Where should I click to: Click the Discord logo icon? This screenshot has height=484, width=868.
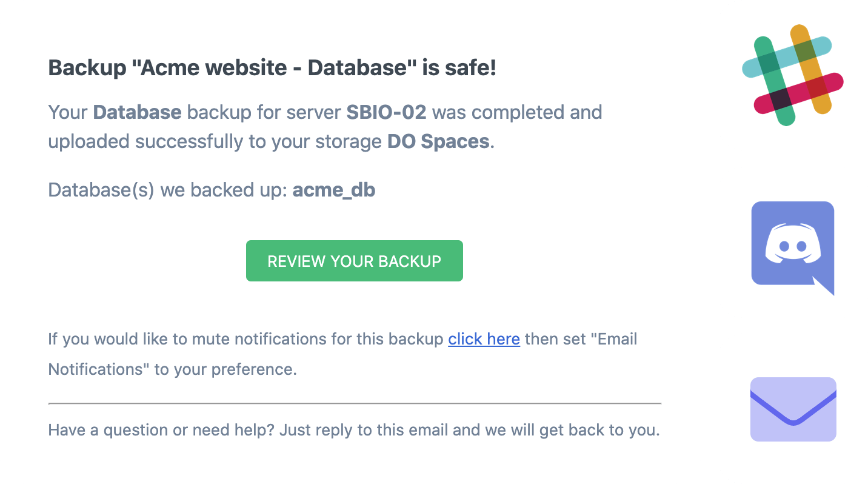coord(792,246)
